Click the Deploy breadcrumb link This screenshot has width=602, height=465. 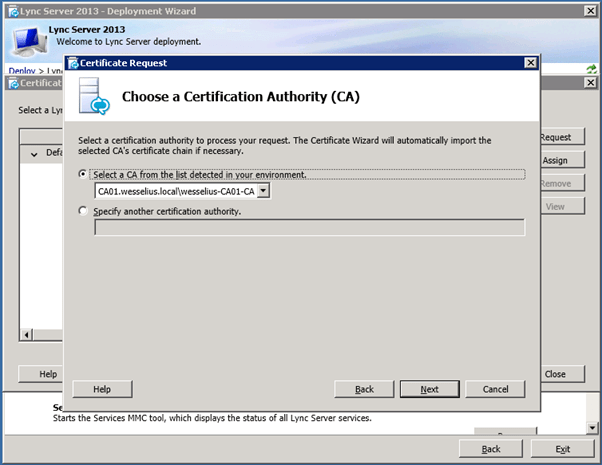pyautogui.click(x=21, y=71)
